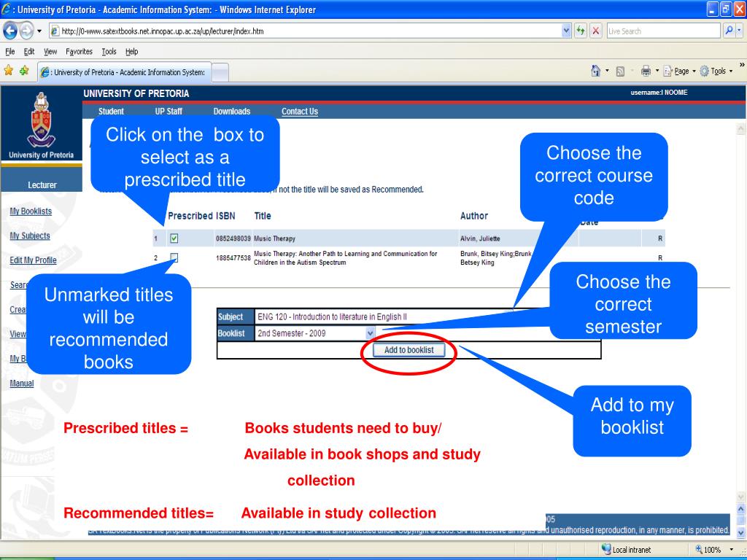Image resolution: width=747 pixels, height=560 pixels.
Task: Follow the Contact Us link
Action: coord(300,112)
